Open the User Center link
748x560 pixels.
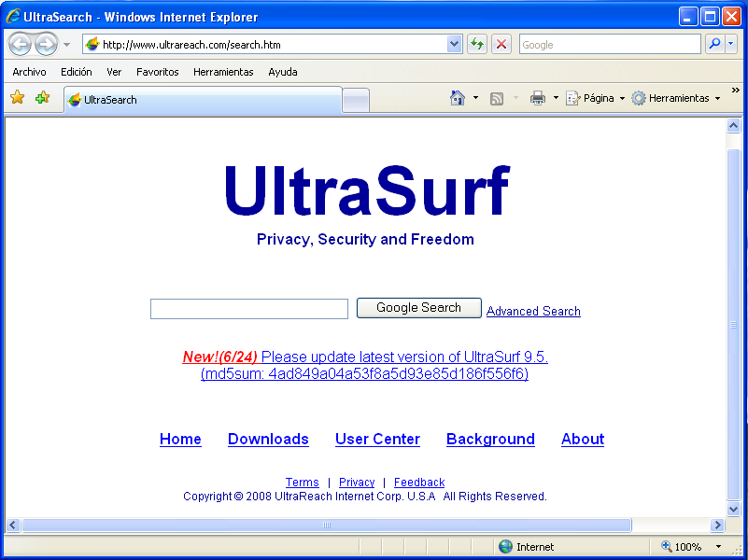377,439
